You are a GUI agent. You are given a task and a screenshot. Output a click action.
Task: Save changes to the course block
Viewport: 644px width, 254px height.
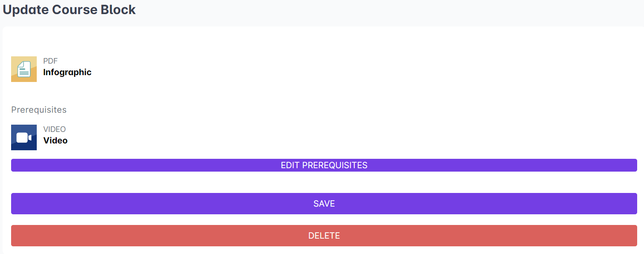pos(324,204)
